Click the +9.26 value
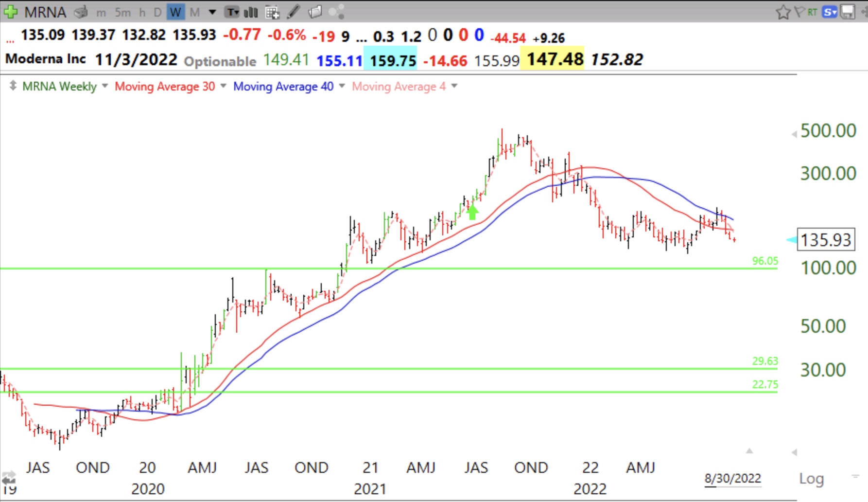The width and height of the screenshot is (868, 502). tap(549, 38)
